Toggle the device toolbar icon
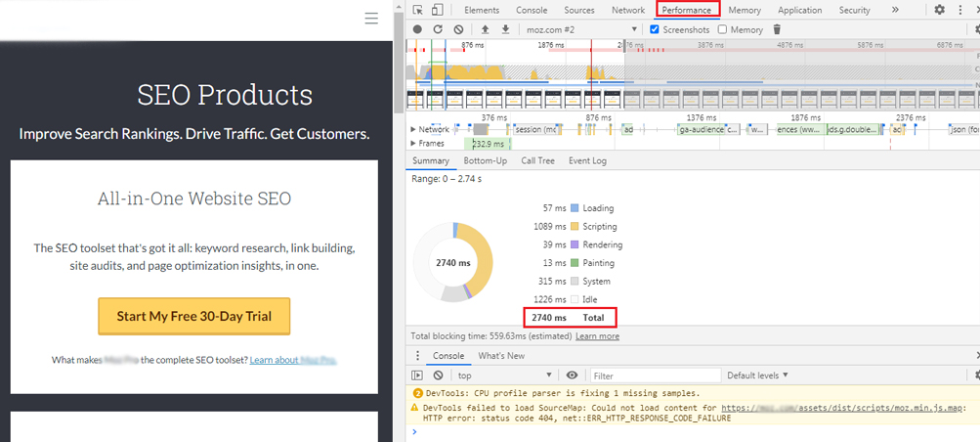 (437, 10)
